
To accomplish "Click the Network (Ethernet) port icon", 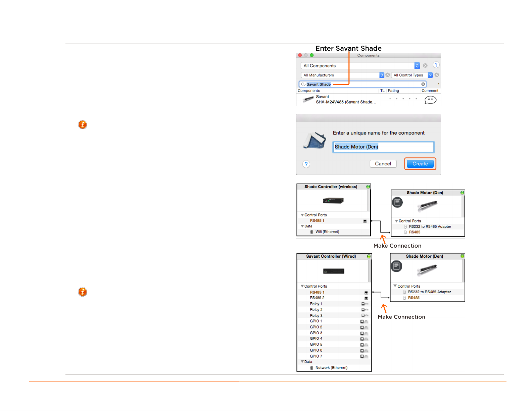I will click(312, 368).
